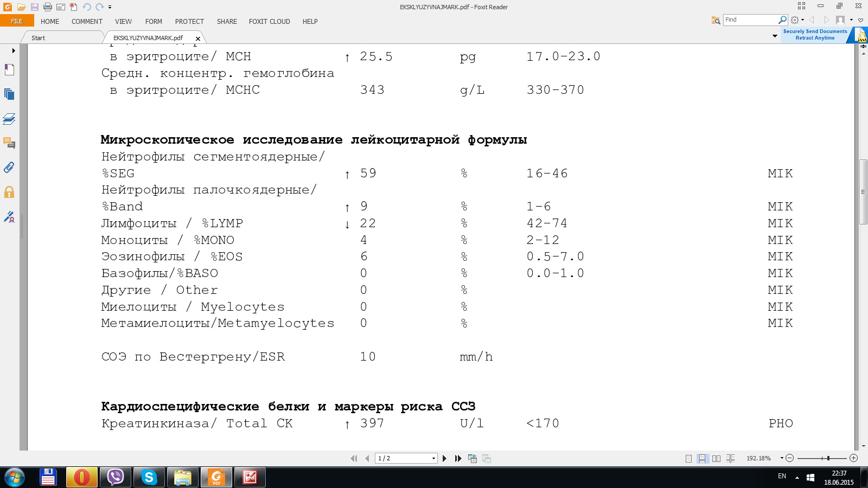The image size is (868, 488).
Task: Switch to the Start document tab
Action: [x=38, y=38]
